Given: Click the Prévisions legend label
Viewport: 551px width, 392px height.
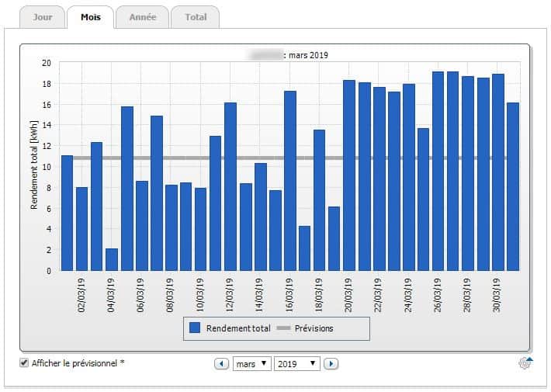Looking at the screenshot, I should [314, 328].
